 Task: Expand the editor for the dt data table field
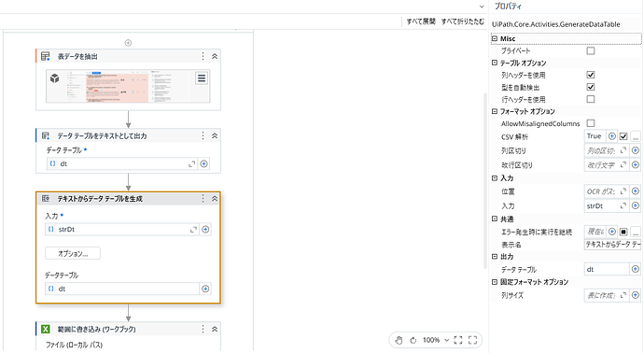[192, 163]
